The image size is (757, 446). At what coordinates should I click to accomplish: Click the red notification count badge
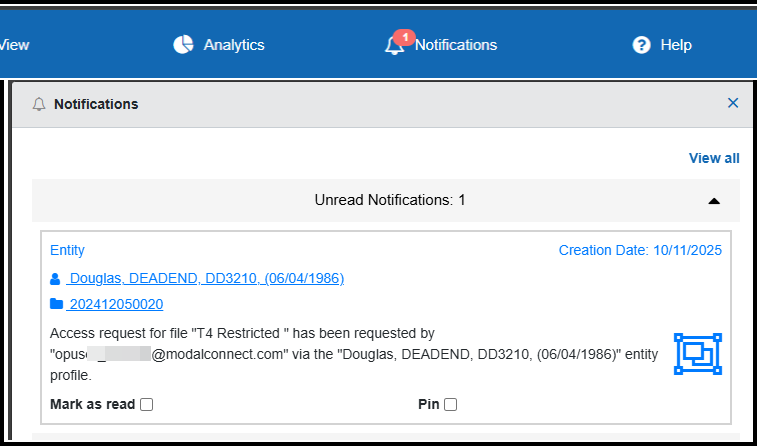[x=403, y=37]
